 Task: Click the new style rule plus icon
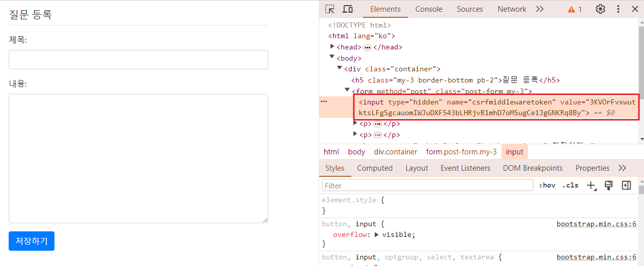tap(591, 185)
